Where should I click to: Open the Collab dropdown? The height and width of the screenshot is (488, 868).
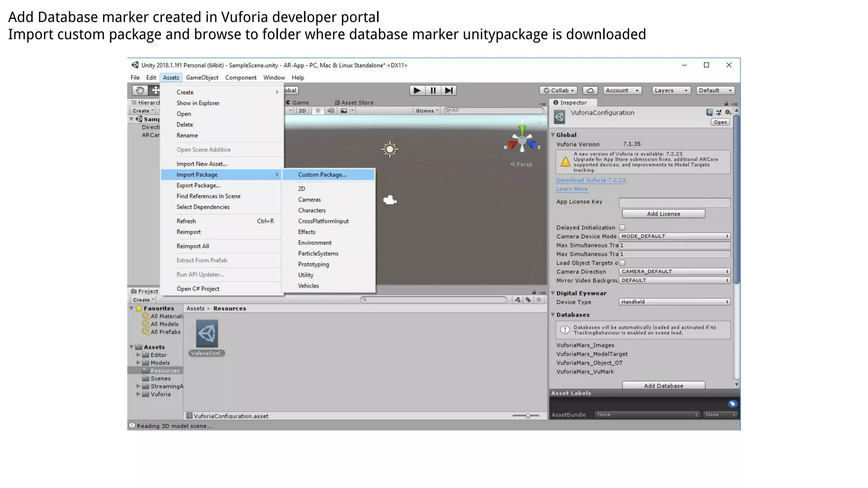[559, 90]
